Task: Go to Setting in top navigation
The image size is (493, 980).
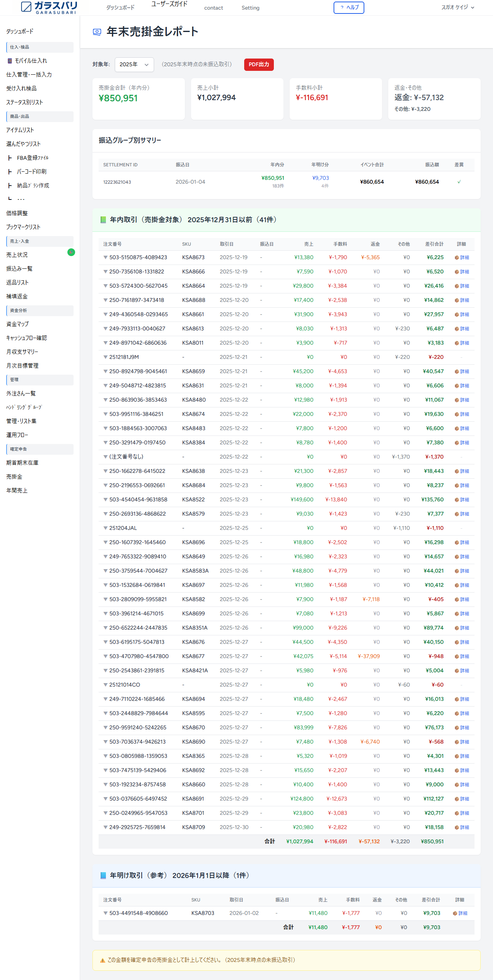Action: click(250, 8)
